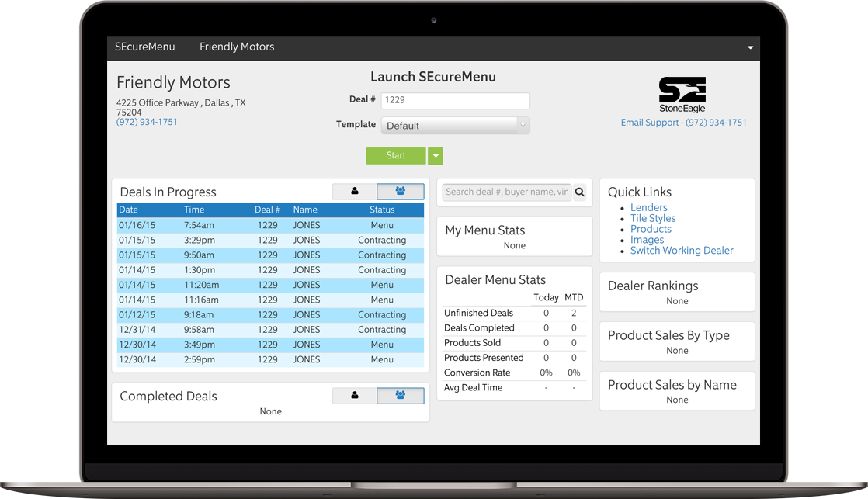Select the 01/14/15 11:16am deal row

tap(271, 300)
